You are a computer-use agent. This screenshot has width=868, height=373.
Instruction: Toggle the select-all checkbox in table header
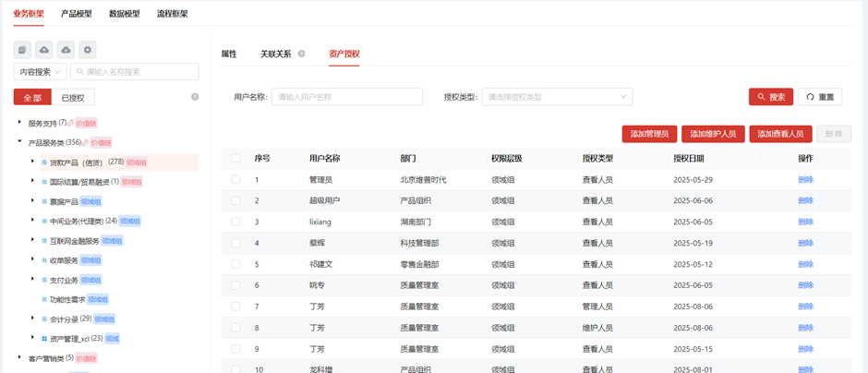coord(235,158)
